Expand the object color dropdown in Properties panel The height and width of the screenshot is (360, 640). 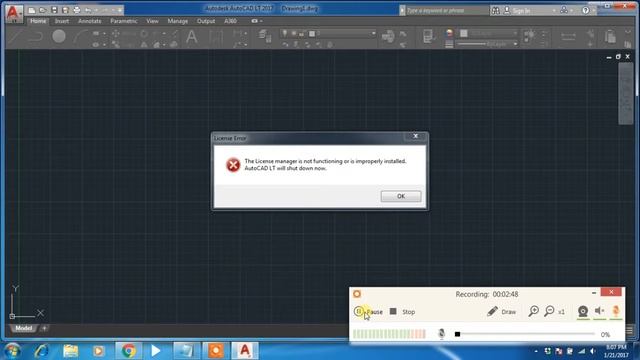tap(515, 33)
